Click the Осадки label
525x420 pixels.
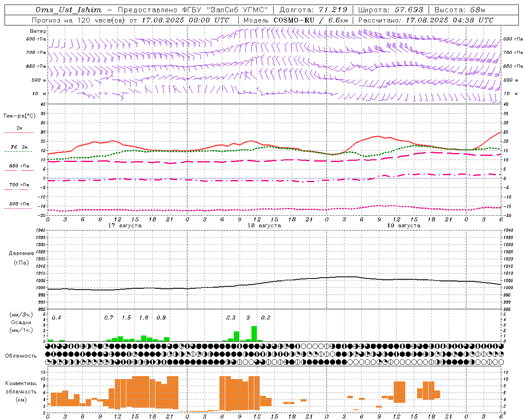point(21,322)
